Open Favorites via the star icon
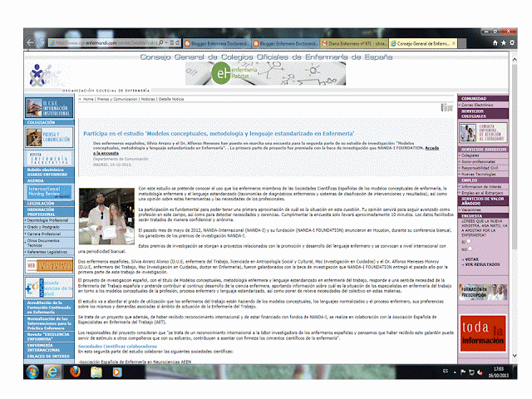The image size is (532, 399). 504,42
